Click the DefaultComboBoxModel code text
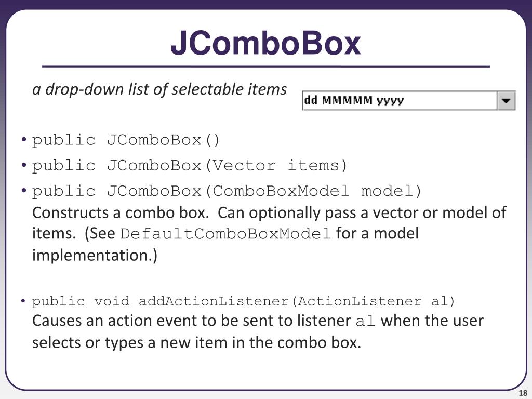The image size is (532, 399). click(225, 234)
